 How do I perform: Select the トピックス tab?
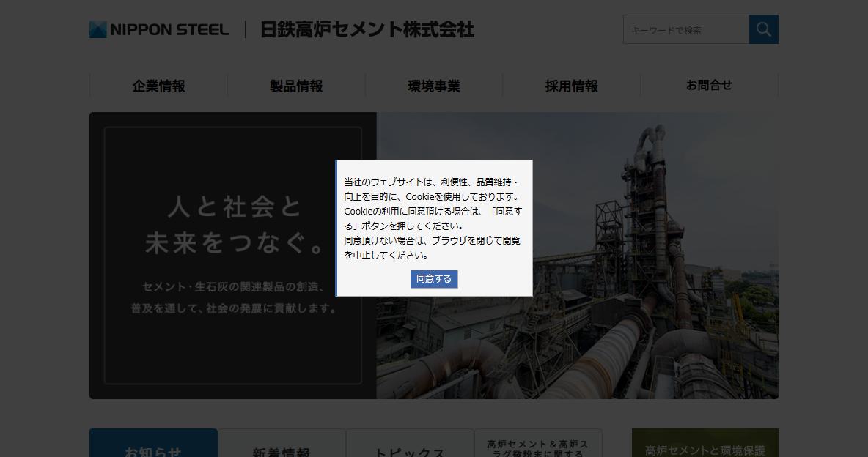410,443
